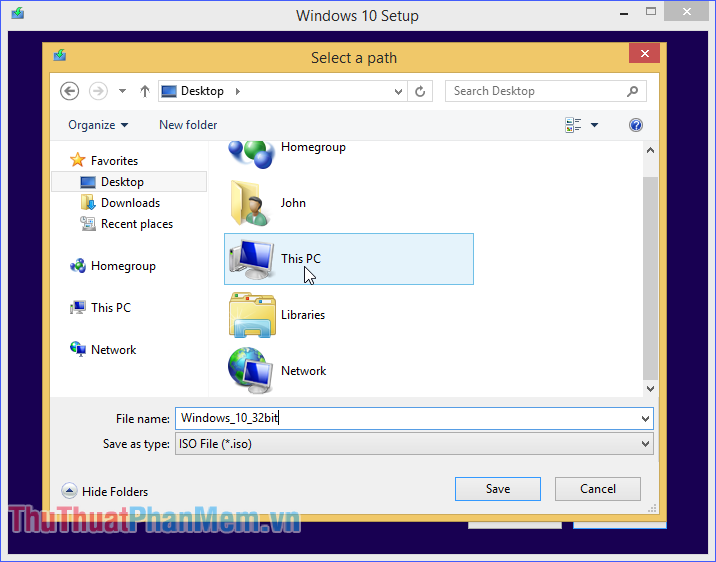Open Recent places in sidebar

click(x=137, y=224)
